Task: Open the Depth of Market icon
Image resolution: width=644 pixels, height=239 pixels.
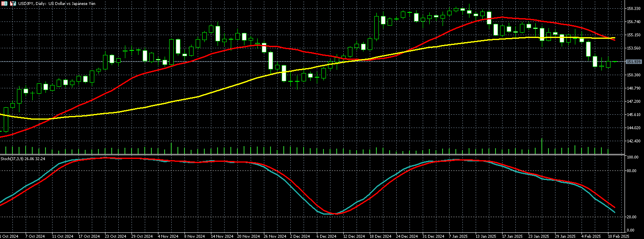Action: tap(13, 3)
